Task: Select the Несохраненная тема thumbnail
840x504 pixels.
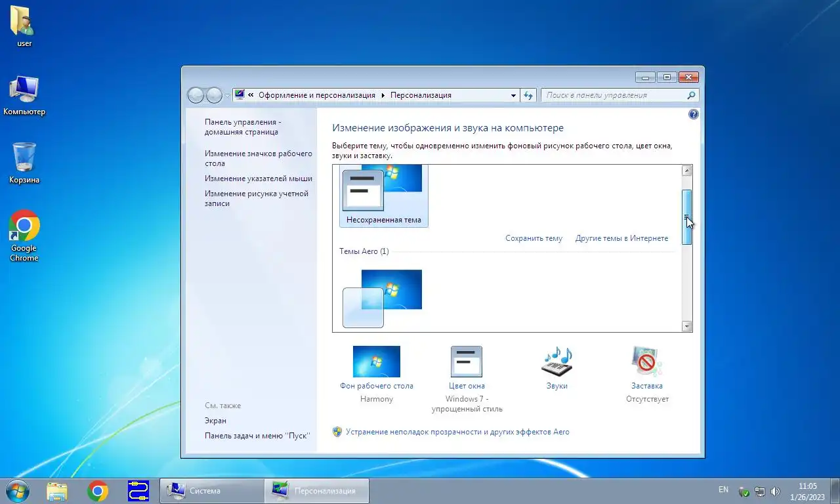Action: point(384,196)
